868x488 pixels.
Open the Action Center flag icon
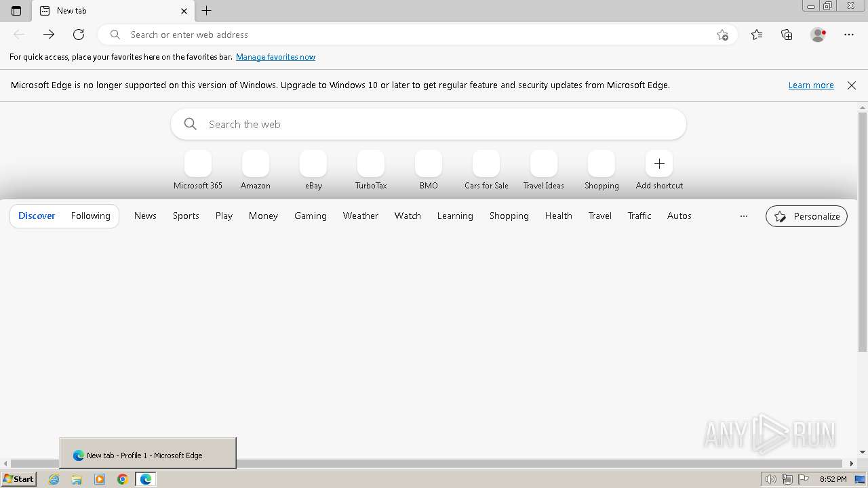[x=804, y=479]
